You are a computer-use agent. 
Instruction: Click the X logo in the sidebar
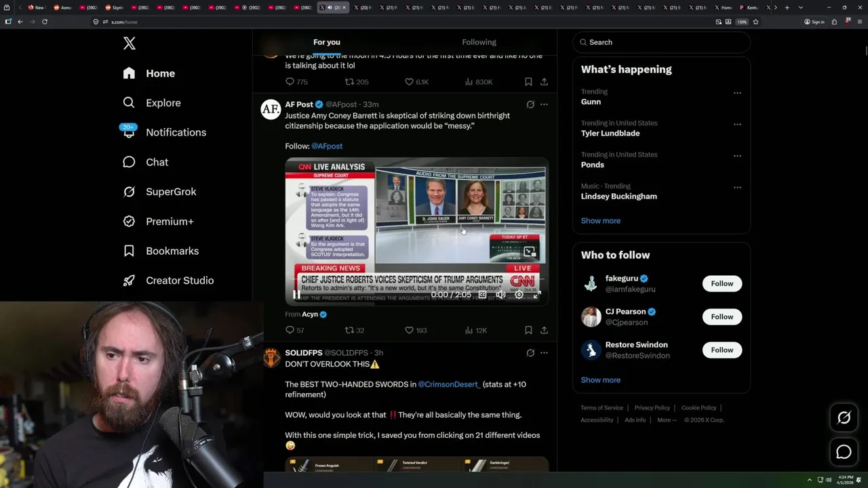(130, 43)
